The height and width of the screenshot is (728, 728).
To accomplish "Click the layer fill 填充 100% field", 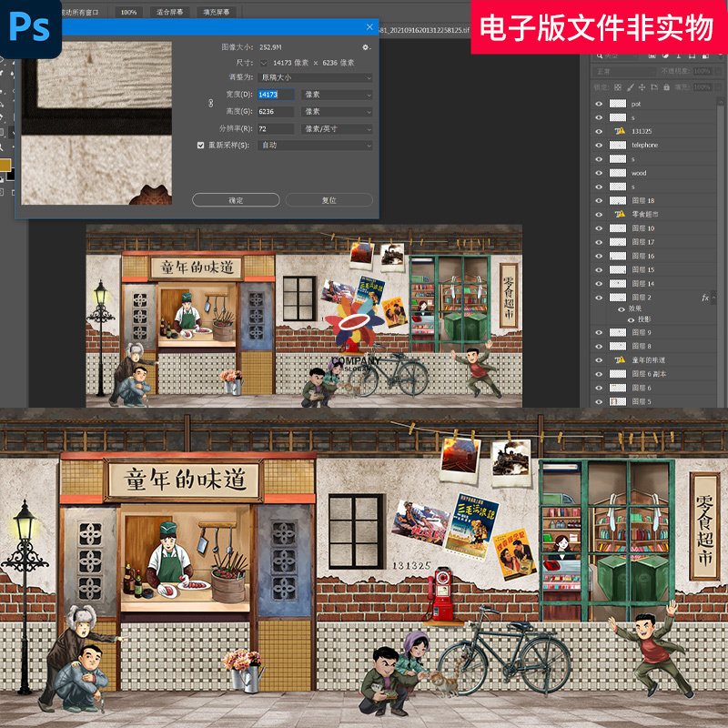I will (702, 87).
